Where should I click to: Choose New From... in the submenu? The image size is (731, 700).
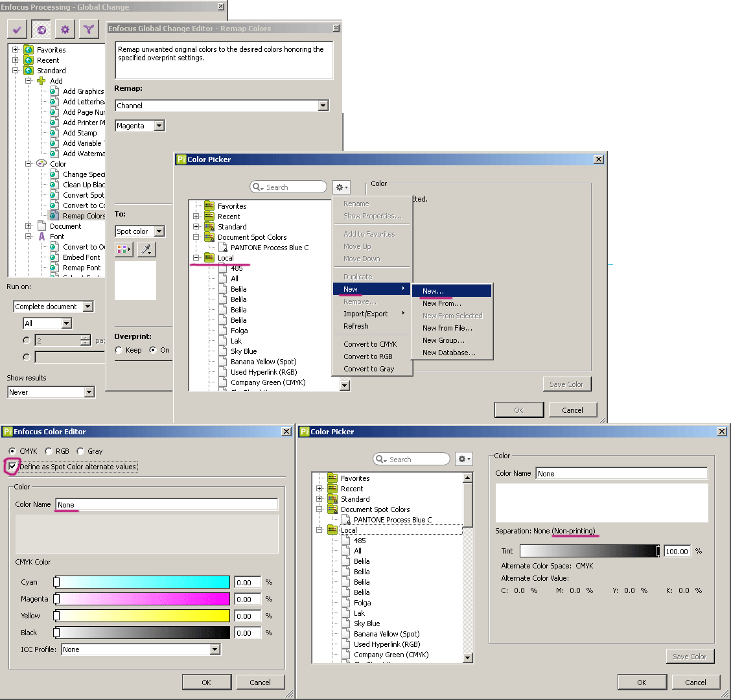coord(452,303)
